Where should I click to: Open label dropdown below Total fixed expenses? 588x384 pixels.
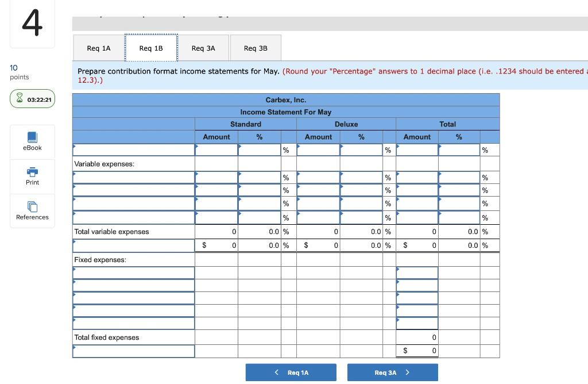[133, 351]
